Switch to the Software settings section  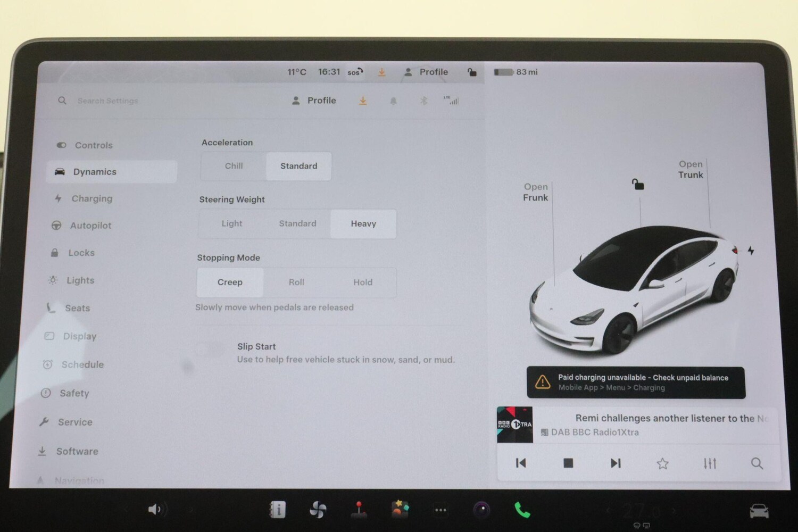pyautogui.click(x=77, y=451)
